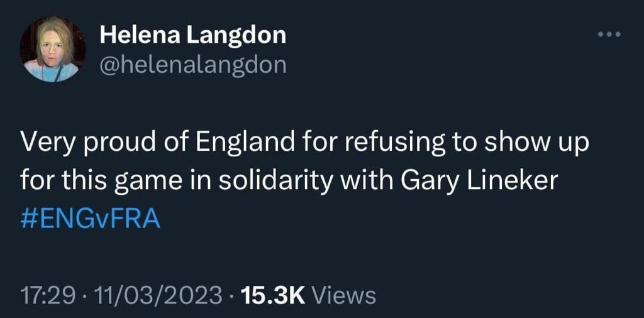The image size is (644, 318).
Task: Open the Helena Langdon display name link
Action: click(x=193, y=36)
